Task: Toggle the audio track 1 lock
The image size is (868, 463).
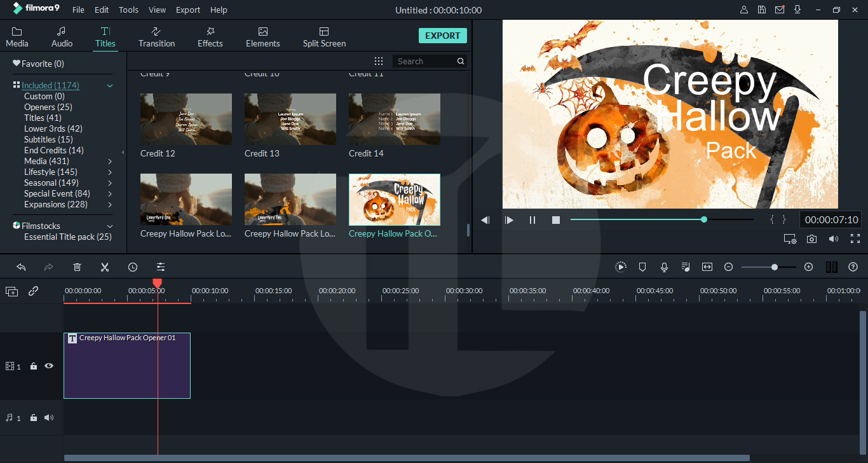Action: click(34, 418)
